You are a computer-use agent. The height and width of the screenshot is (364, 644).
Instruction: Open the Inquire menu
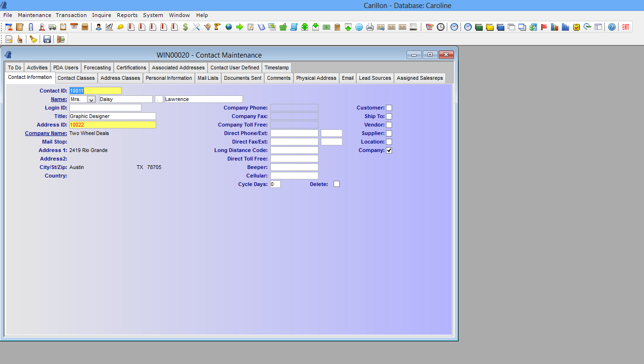pyautogui.click(x=101, y=15)
